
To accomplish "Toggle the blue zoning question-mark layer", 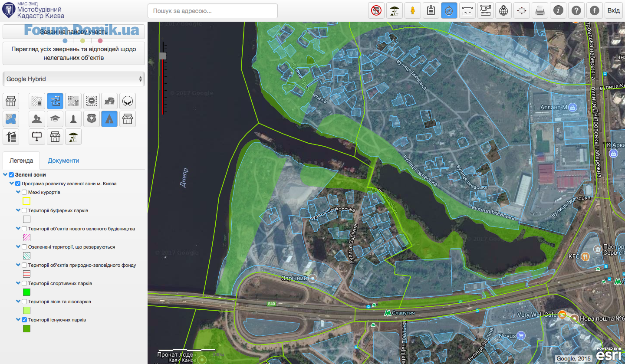I will coord(55,101).
